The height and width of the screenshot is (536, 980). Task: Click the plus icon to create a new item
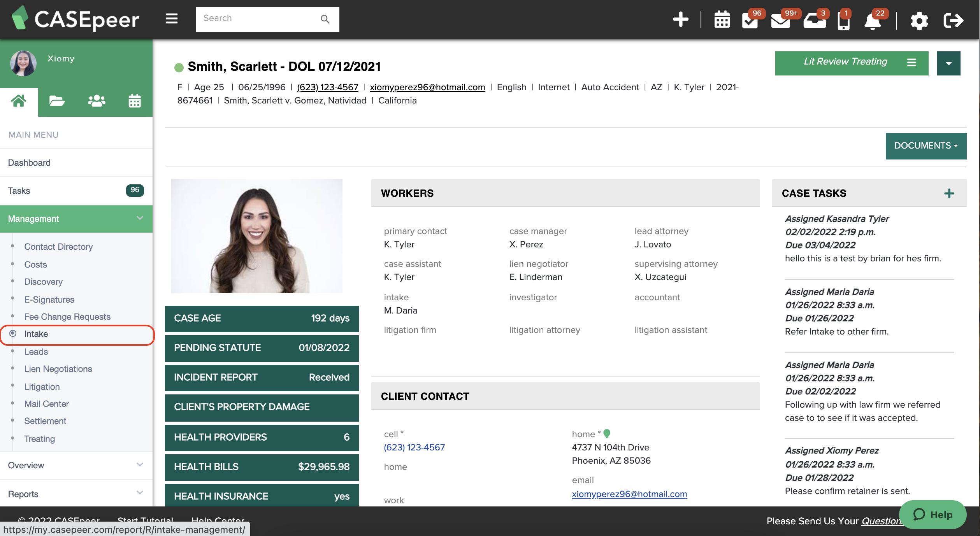[x=680, y=19]
